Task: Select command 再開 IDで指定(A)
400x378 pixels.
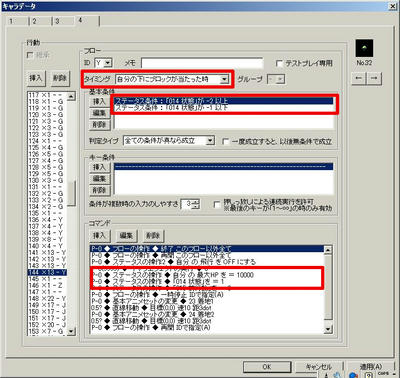Action: click(x=207, y=327)
